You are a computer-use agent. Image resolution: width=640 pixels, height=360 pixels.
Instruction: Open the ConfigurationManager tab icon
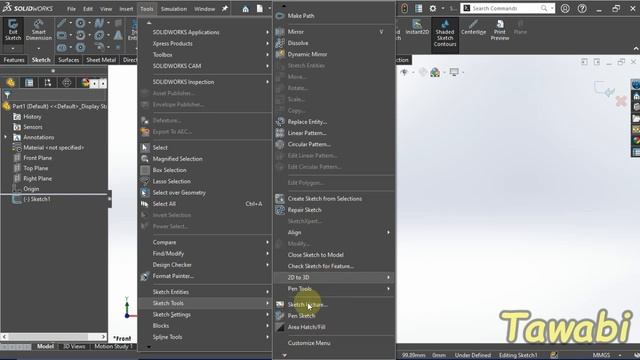click(x=48, y=83)
